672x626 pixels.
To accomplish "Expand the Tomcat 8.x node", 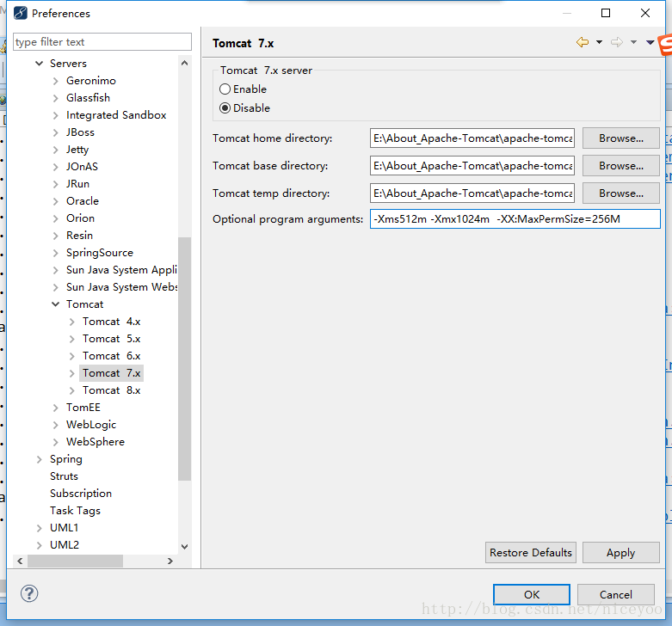I will click(72, 390).
